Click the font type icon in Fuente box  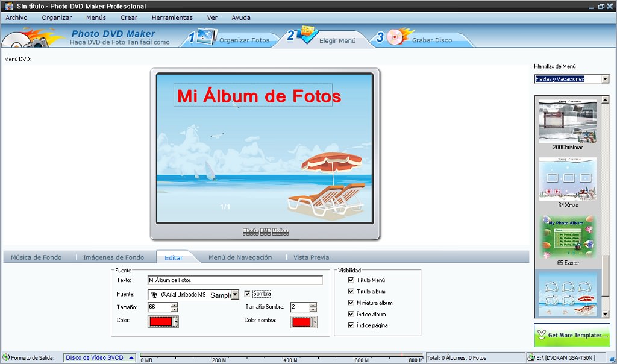(154, 295)
